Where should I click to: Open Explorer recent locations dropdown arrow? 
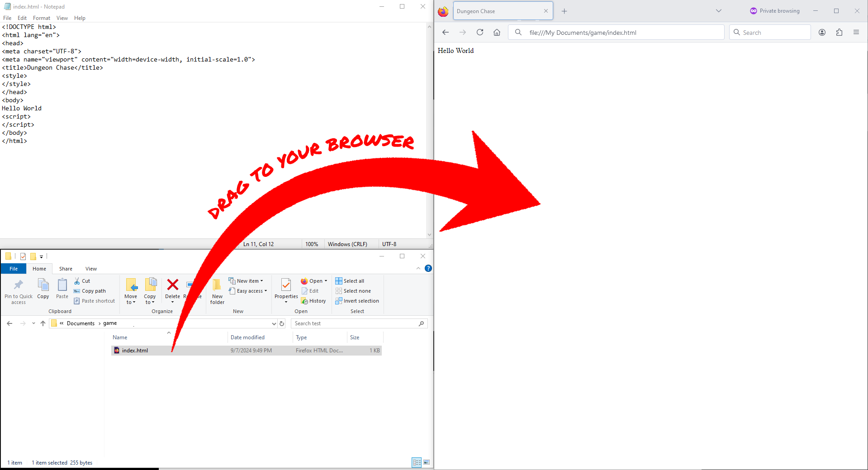[33, 323]
